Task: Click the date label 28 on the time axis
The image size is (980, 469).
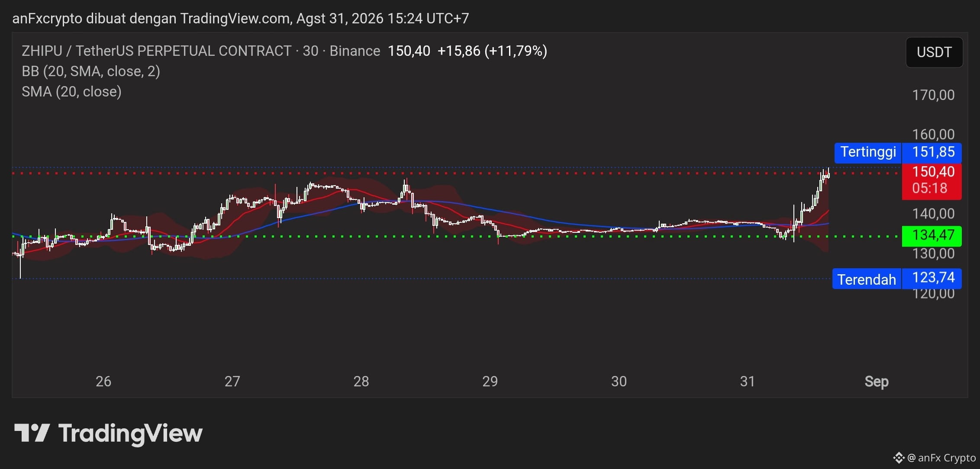Action: [x=361, y=382]
